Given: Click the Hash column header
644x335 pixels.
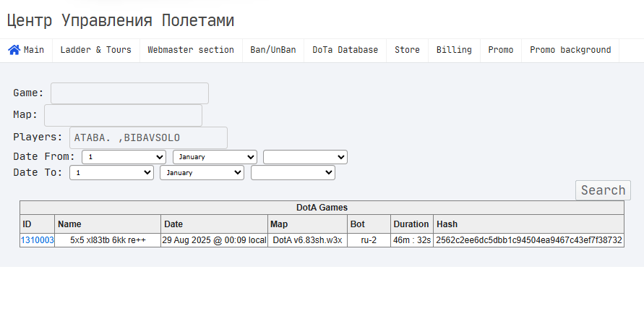Looking at the screenshot, I should tap(528, 224).
